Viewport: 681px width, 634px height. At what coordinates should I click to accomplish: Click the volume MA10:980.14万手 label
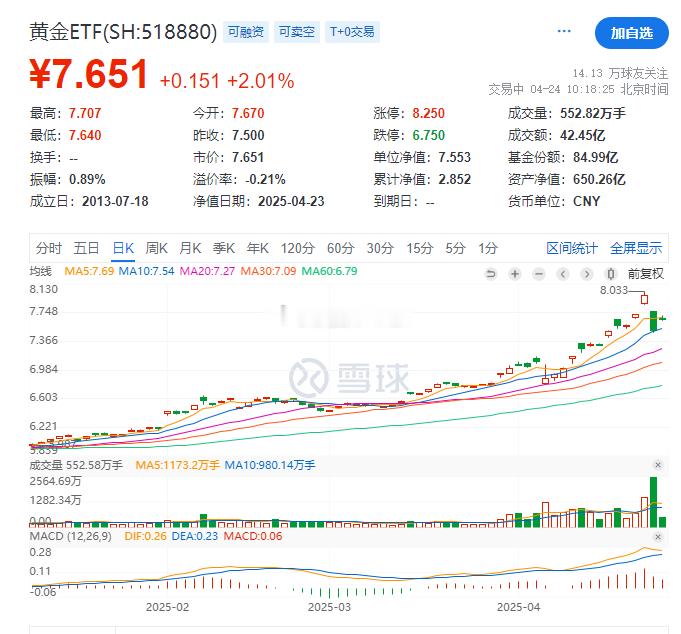point(270,465)
